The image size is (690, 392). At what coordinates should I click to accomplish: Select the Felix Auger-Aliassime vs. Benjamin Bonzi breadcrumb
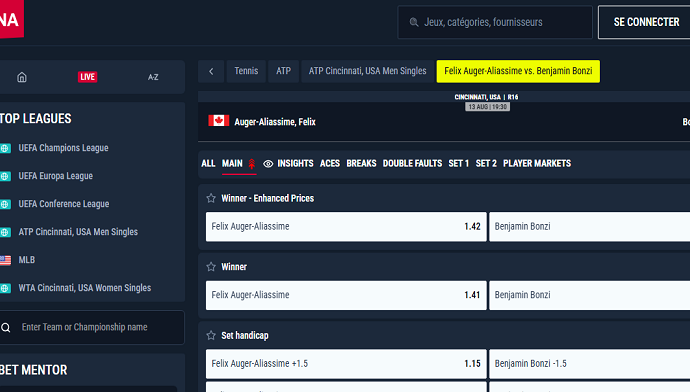518,71
